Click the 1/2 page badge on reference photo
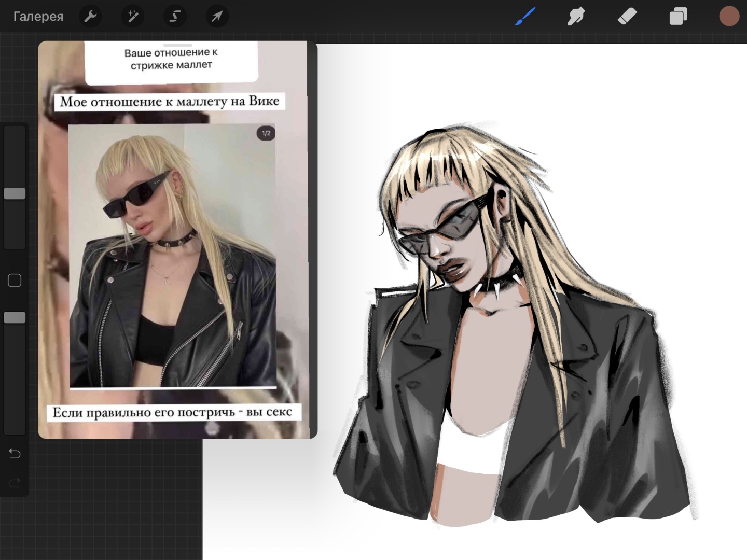 [x=266, y=133]
